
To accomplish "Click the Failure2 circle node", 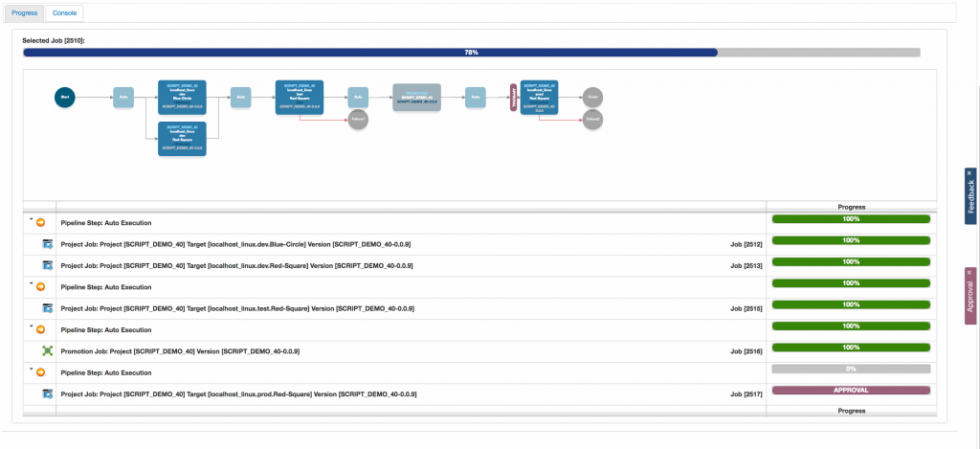I will [592, 120].
